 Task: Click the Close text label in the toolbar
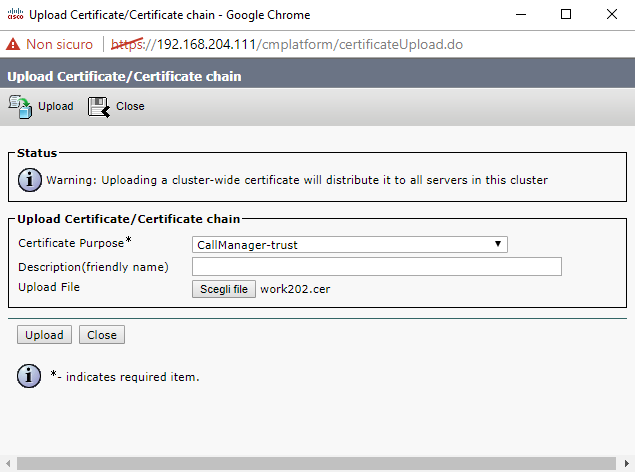coord(130,106)
